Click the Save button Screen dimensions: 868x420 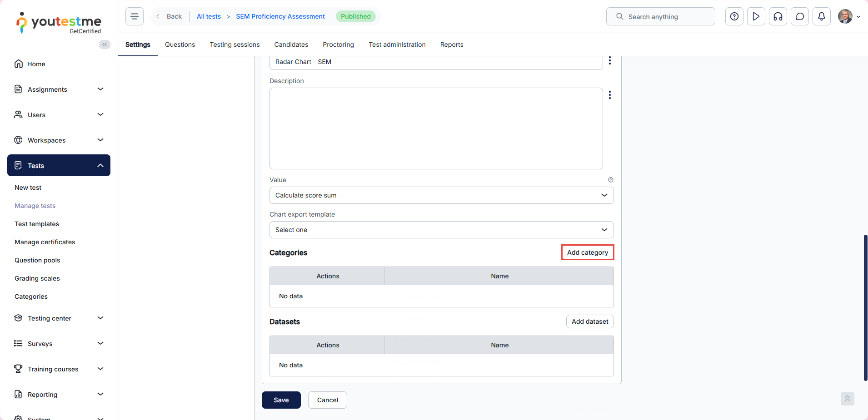pos(281,400)
